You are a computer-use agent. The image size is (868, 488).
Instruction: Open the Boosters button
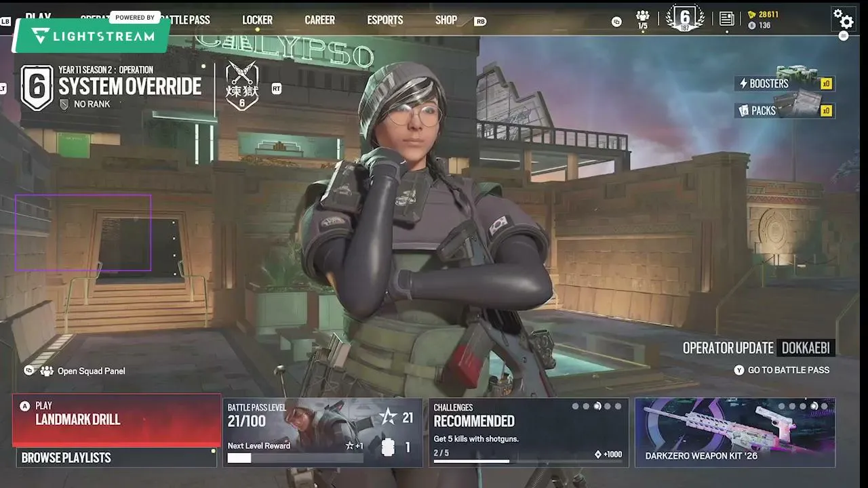tap(785, 83)
